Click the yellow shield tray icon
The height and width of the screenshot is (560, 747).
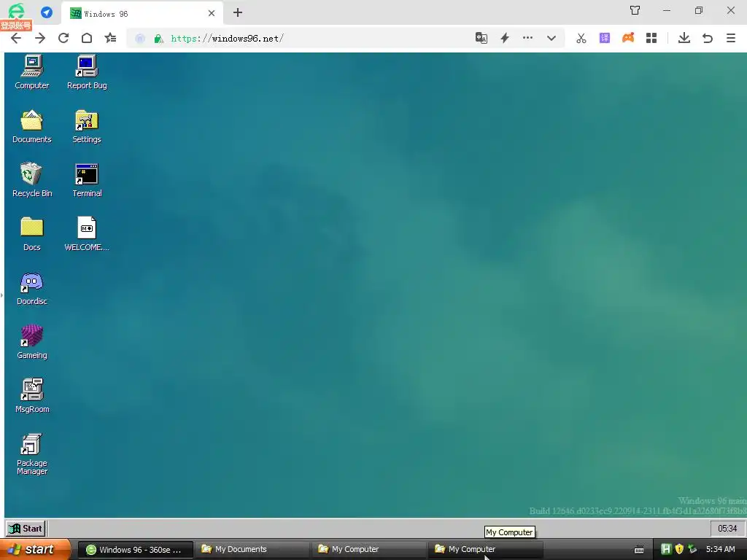[x=679, y=549]
